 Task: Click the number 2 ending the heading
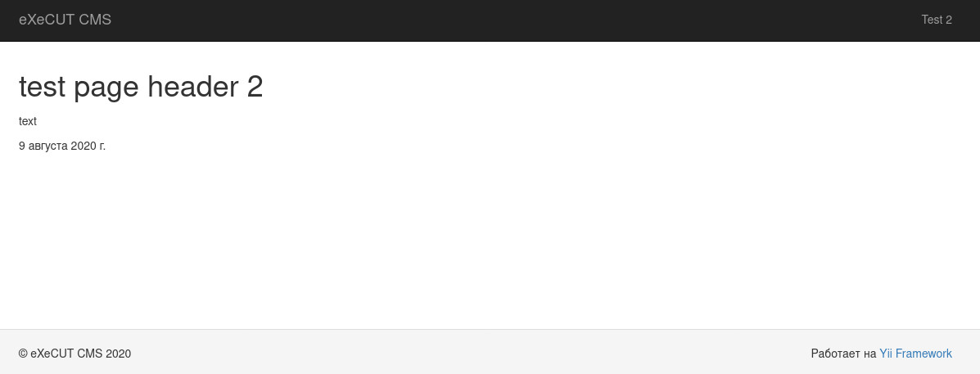(255, 87)
